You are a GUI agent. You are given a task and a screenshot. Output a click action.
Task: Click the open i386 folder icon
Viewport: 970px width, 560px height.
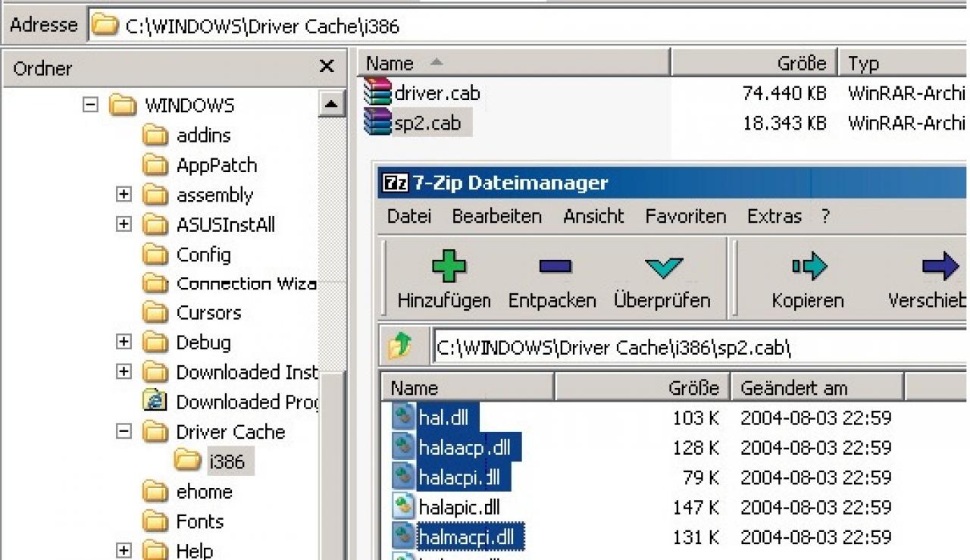coord(187,460)
